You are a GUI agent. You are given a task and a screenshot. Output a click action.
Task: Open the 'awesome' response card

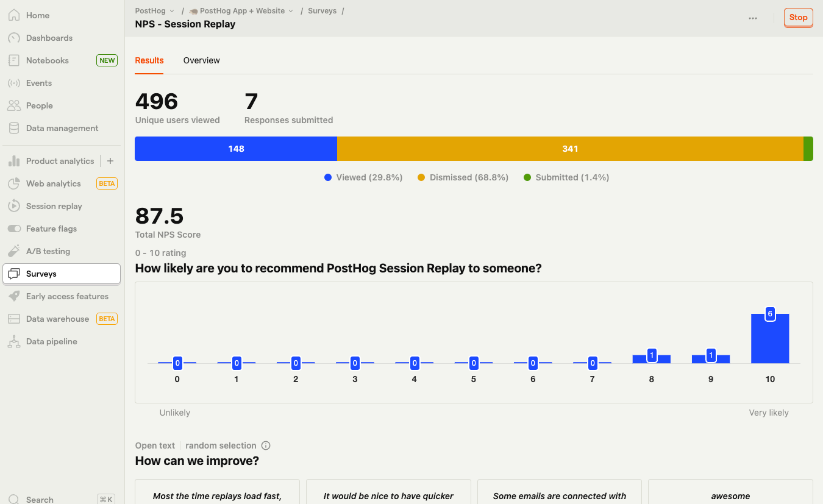click(730, 492)
